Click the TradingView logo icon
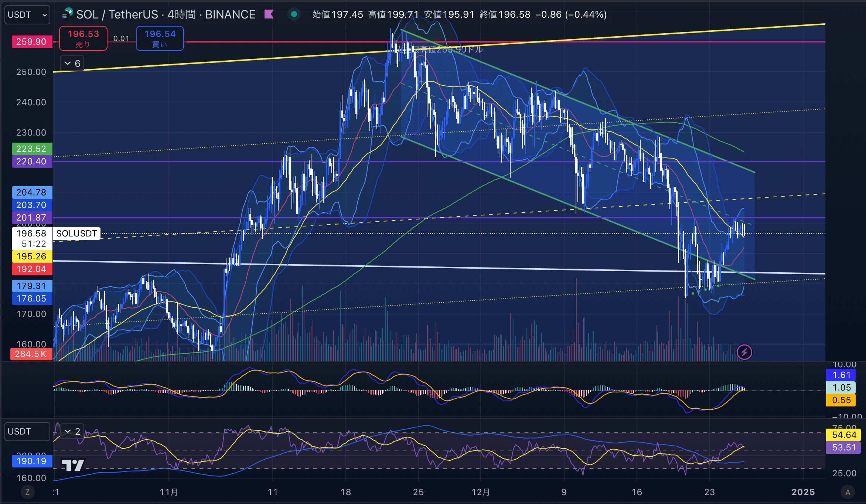The image size is (866, 504). [x=73, y=465]
